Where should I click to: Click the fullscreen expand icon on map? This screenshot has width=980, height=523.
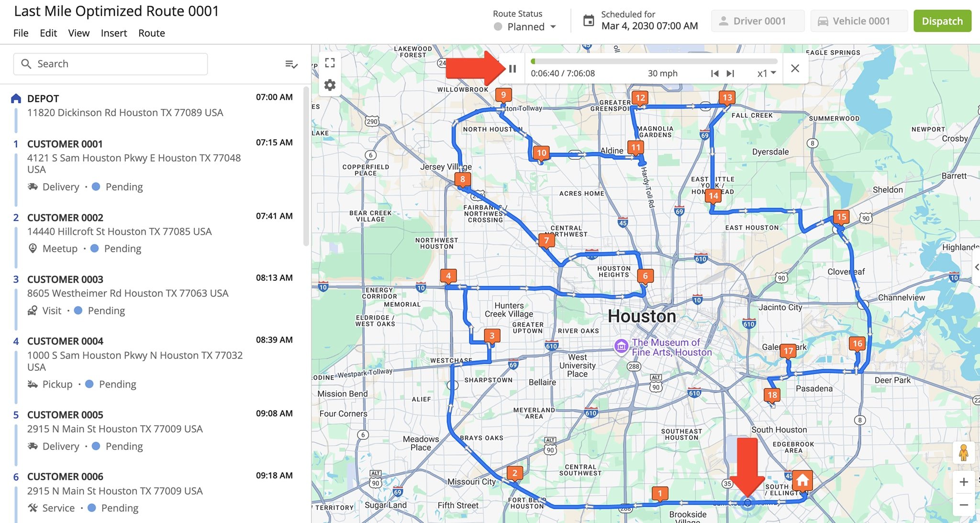coord(331,64)
